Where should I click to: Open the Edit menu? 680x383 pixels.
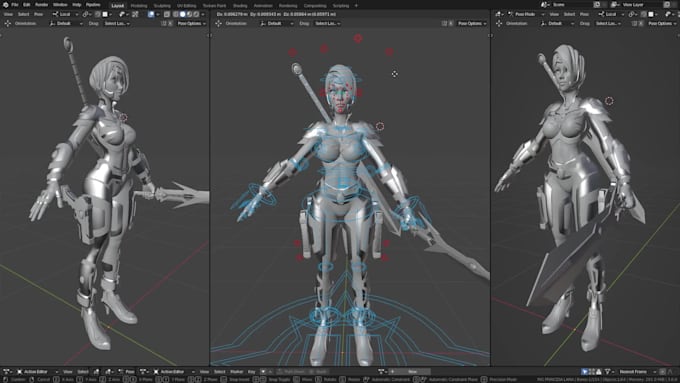pos(27,5)
